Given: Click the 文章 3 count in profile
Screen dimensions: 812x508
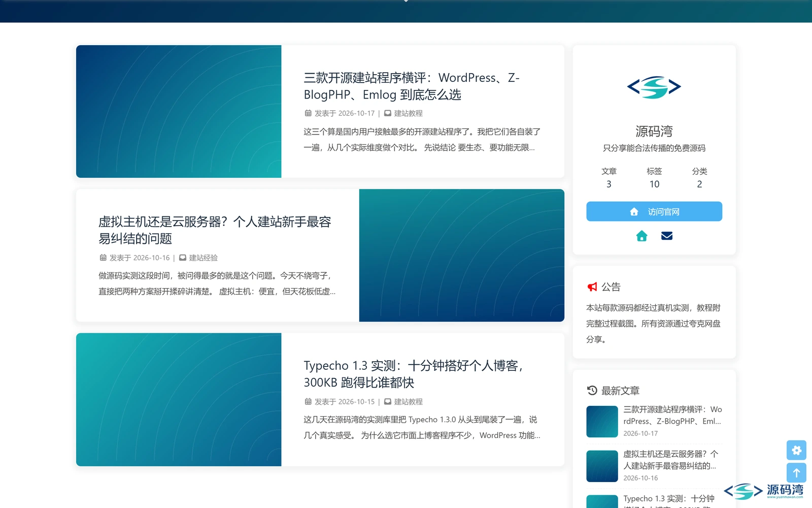Looking at the screenshot, I should 609,178.
